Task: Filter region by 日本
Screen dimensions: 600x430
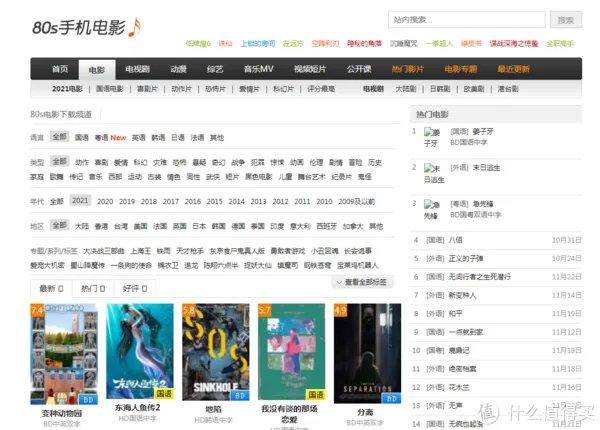Action: tap(199, 226)
